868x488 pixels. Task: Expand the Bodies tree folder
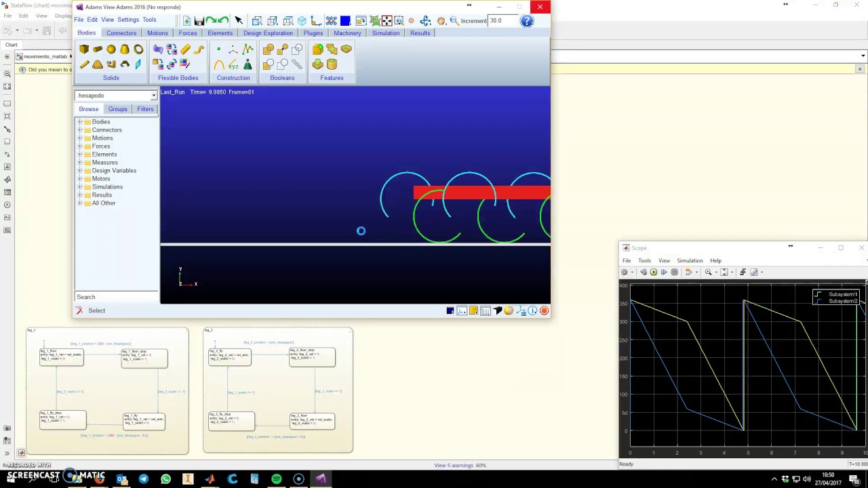(79, 122)
